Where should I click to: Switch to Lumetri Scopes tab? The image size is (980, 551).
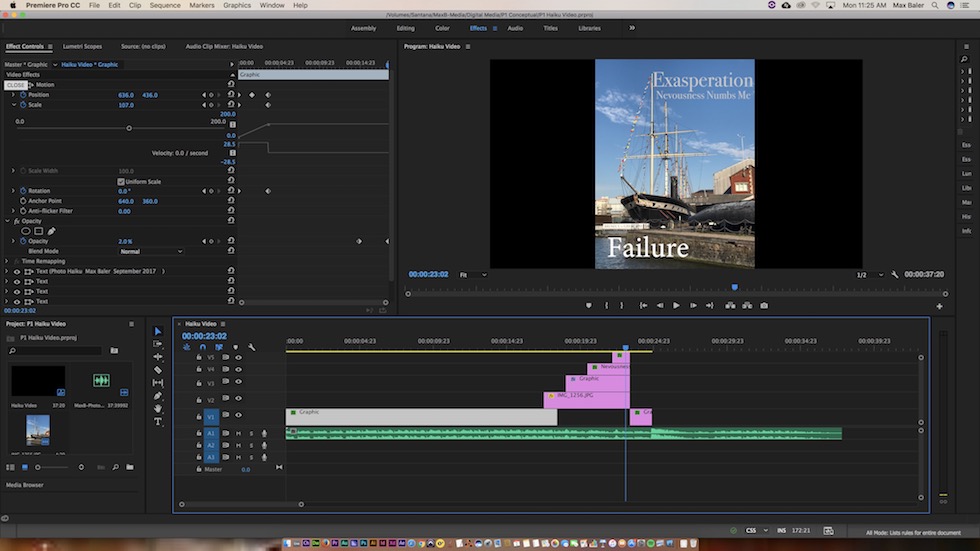(82, 46)
